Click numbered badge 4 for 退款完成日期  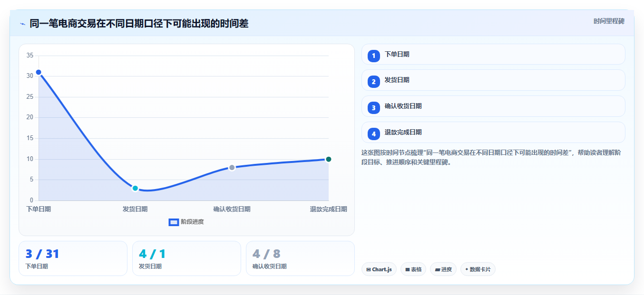(x=374, y=134)
